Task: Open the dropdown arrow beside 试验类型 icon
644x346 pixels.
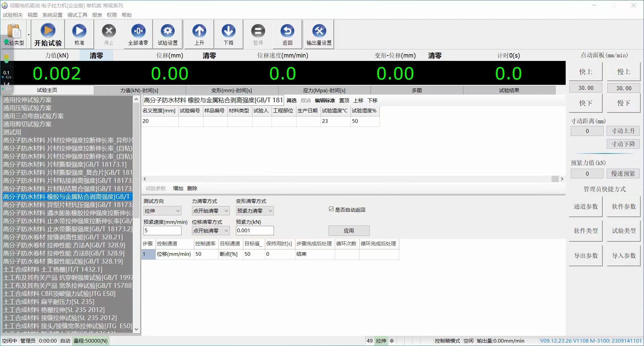Action: click(29, 34)
